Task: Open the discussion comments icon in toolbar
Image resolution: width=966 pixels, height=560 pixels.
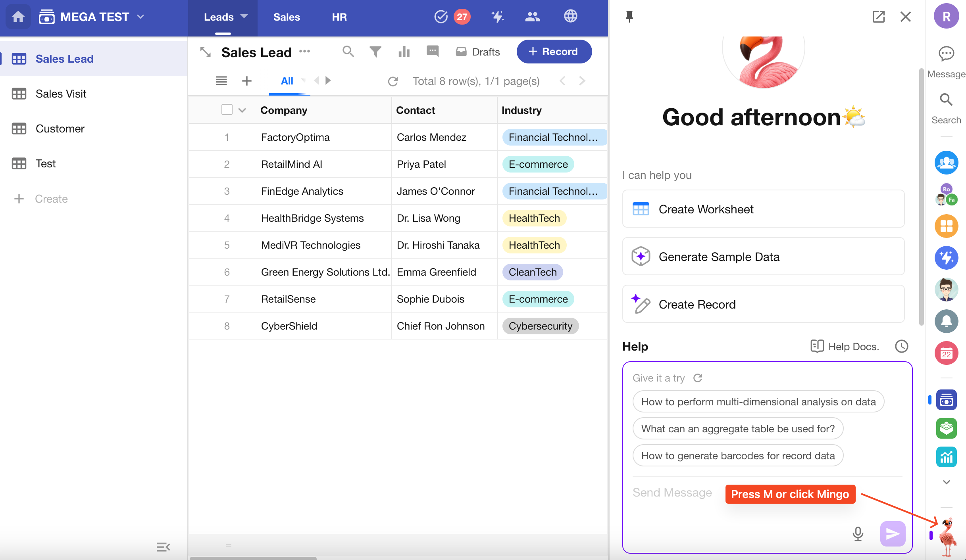Action: tap(432, 52)
